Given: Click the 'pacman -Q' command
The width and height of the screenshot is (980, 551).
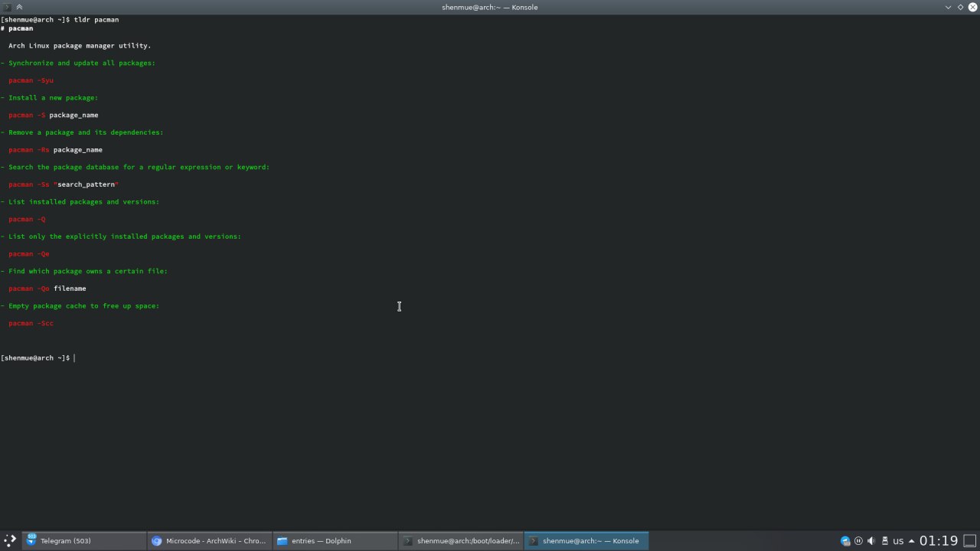Looking at the screenshot, I should point(27,220).
